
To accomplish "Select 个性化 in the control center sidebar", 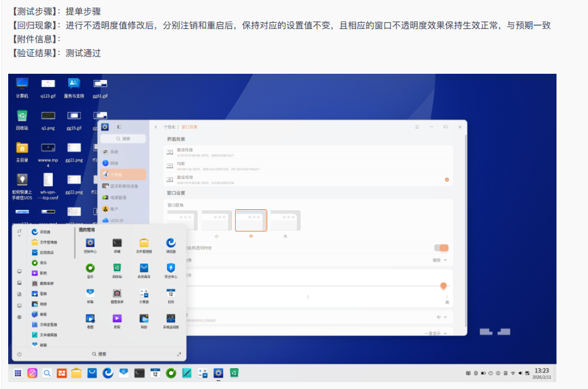I will (x=123, y=175).
